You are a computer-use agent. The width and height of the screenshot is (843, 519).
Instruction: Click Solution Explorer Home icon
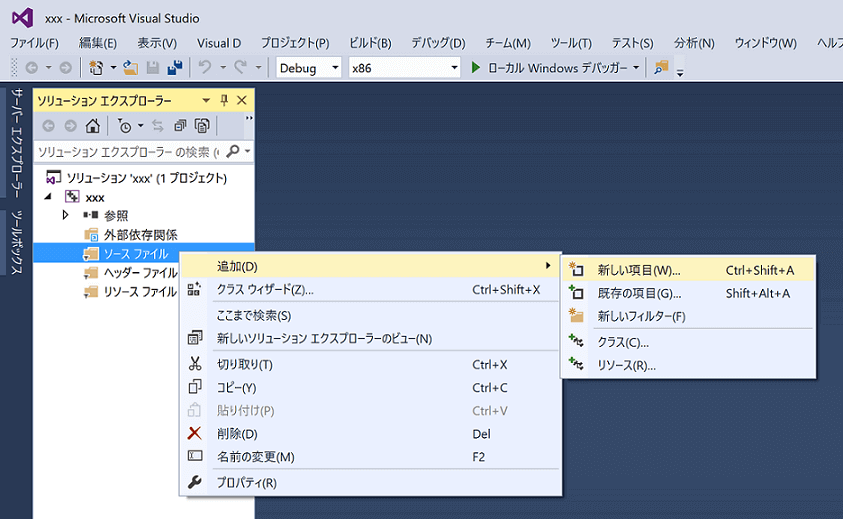(x=92, y=126)
